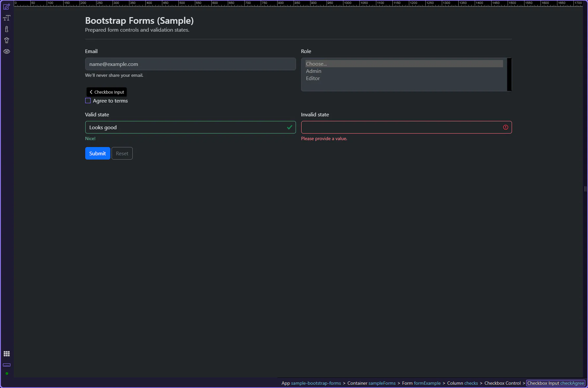This screenshot has width=588, height=388.
Task: Click the Role list scrollbar
Action: (509, 75)
